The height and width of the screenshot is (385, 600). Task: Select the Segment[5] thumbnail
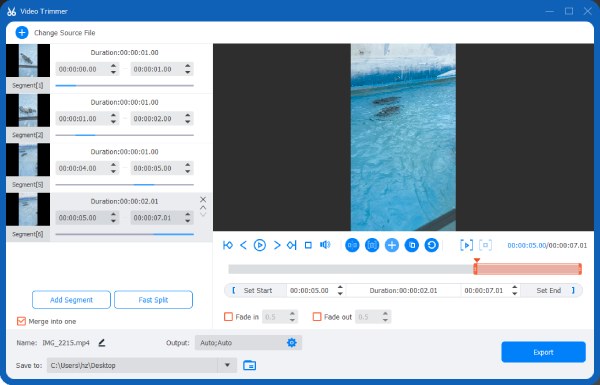[28, 160]
